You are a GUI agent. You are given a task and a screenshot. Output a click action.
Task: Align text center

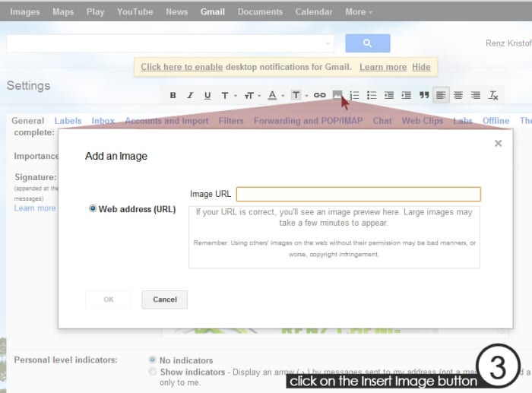coord(458,95)
